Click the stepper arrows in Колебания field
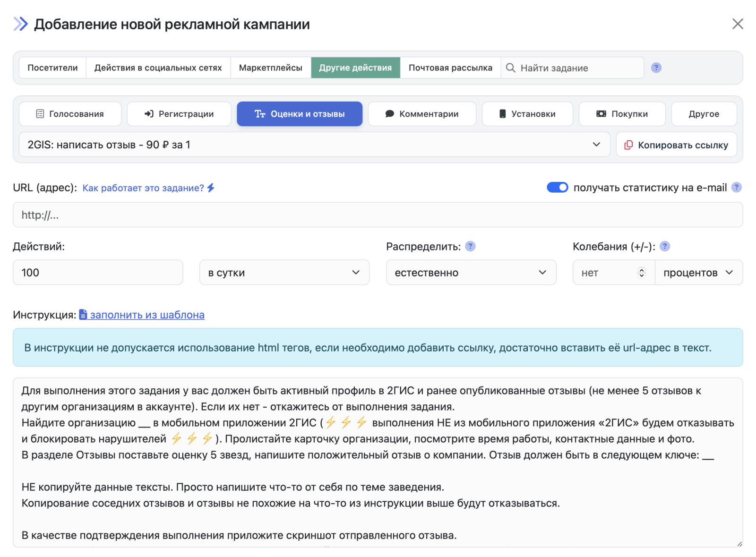This screenshot has width=756, height=557. 641,273
